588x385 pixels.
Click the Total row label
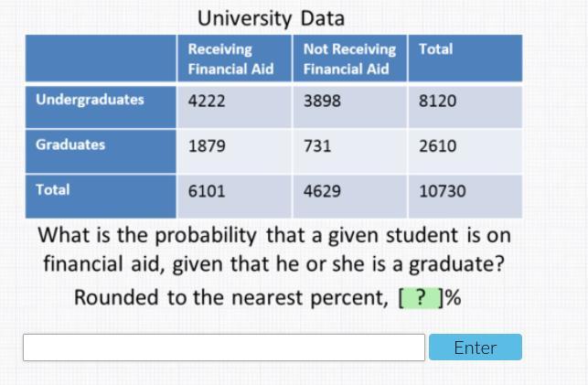[x=52, y=190]
